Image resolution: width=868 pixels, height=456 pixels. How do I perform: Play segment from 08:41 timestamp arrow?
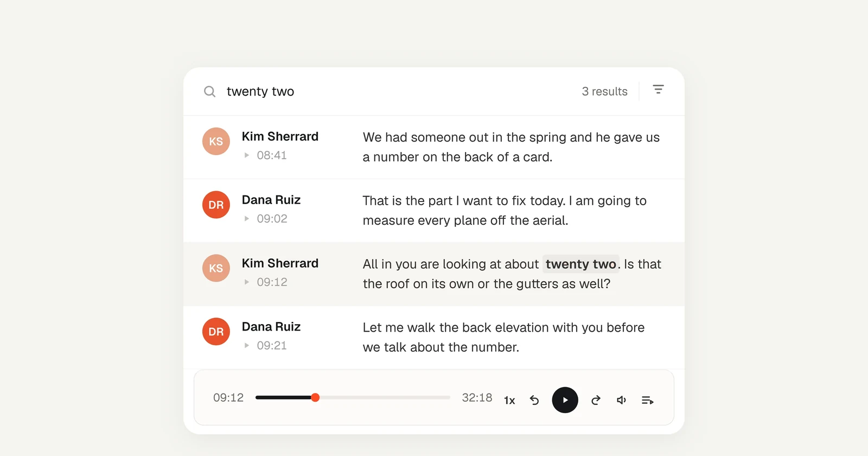pyautogui.click(x=247, y=155)
